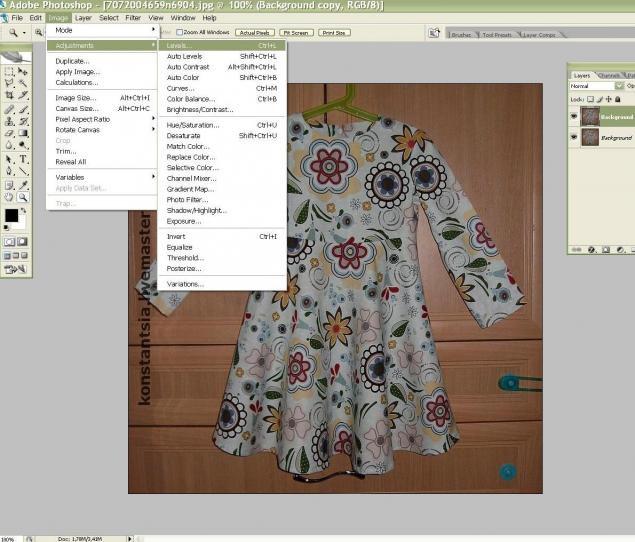
Task: Select the Notes tool
Action: click(x=9, y=186)
